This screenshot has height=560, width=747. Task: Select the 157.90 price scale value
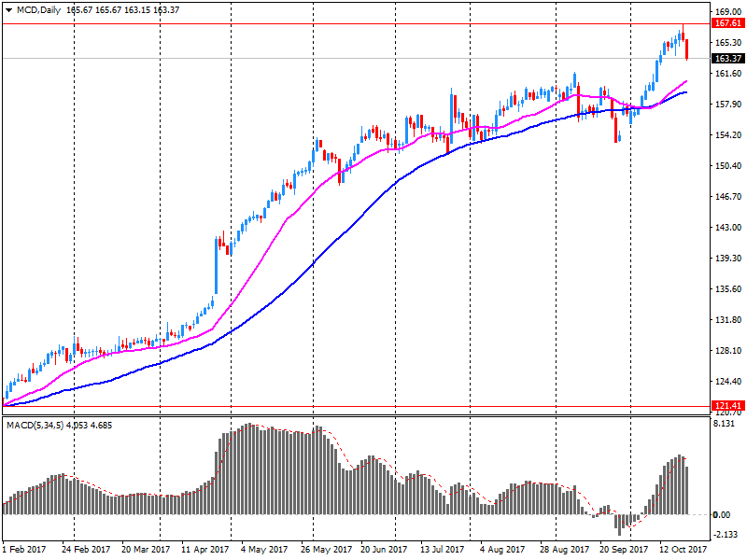click(x=728, y=104)
